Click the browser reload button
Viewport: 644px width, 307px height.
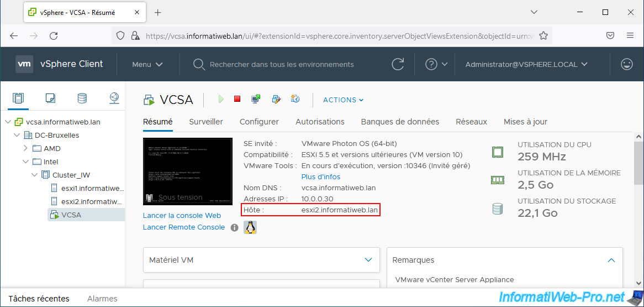[x=54, y=36]
